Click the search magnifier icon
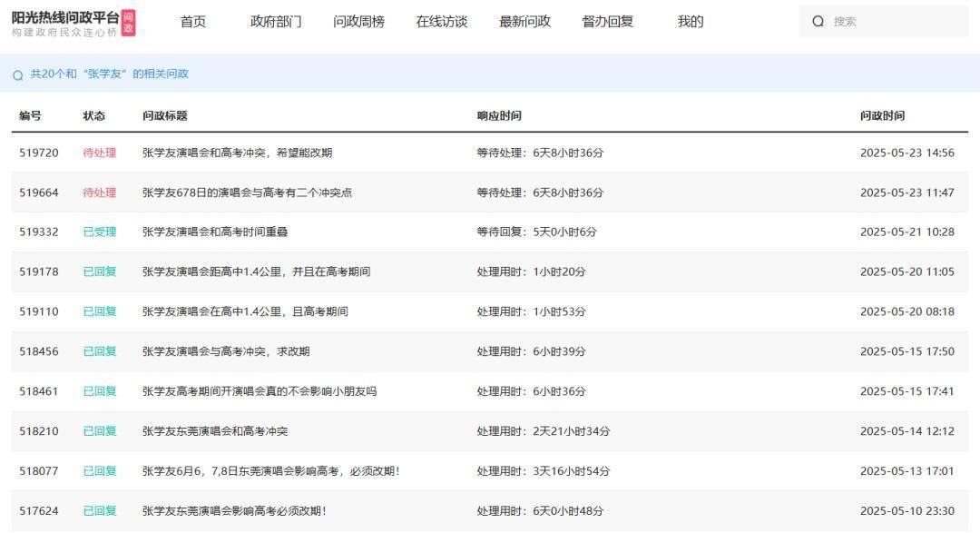Image resolution: width=980 pixels, height=533 pixels. point(818,21)
